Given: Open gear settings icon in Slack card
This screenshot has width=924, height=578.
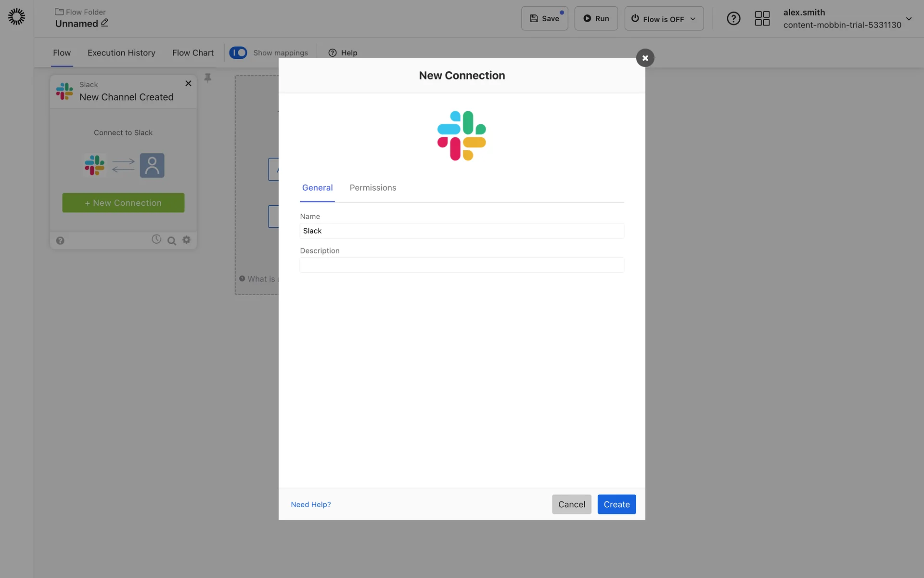Looking at the screenshot, I should [187, 240].
